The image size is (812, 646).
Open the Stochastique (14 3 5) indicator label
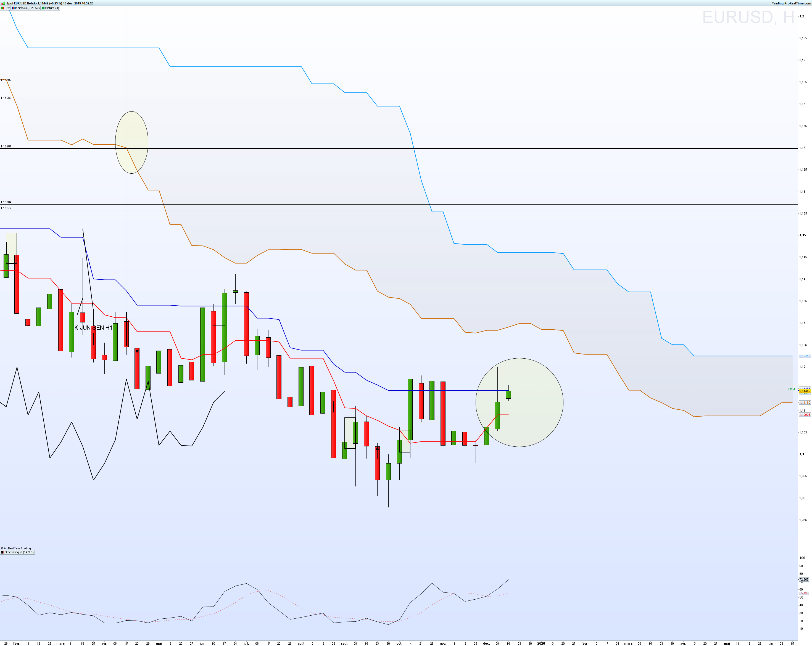pyautogui.click(x=18, y=552)
